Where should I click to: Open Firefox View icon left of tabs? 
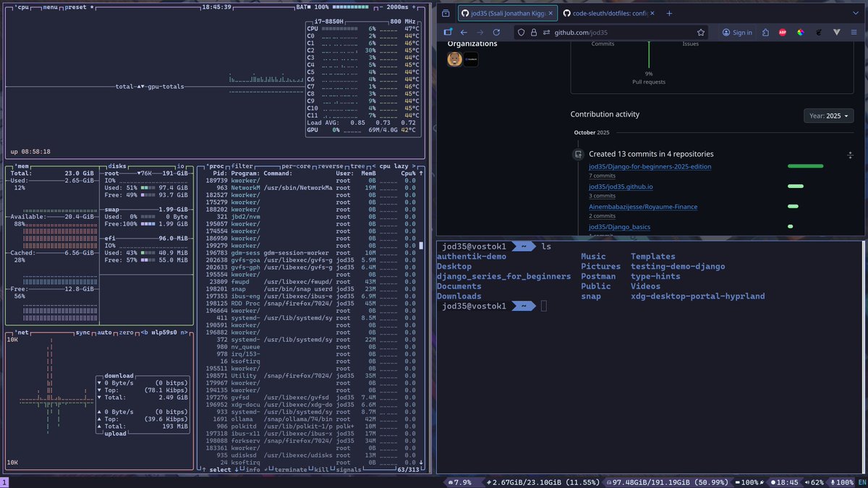446,13
